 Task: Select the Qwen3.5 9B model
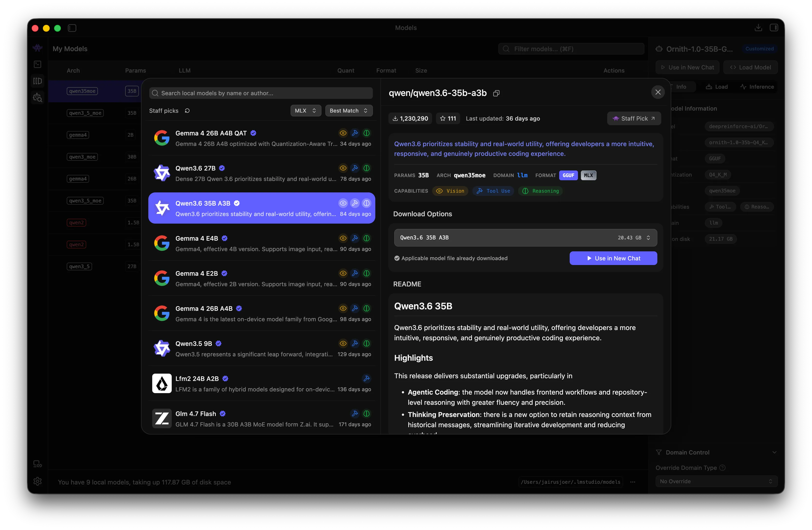(262, 349)
